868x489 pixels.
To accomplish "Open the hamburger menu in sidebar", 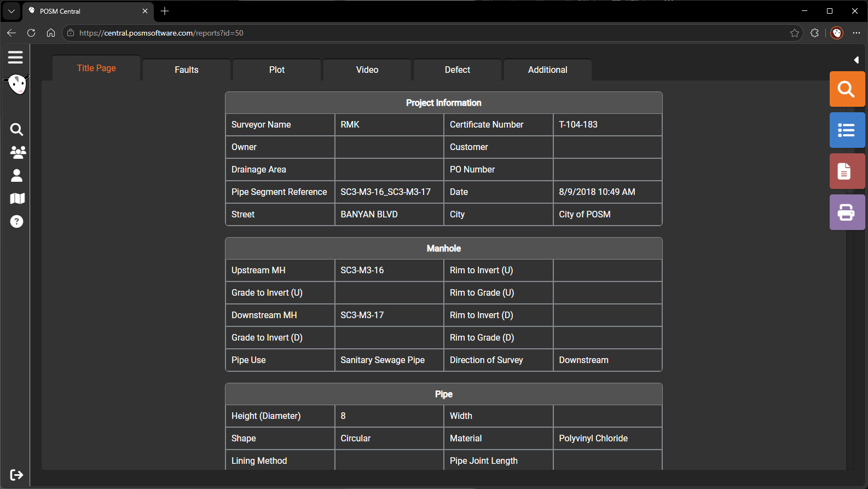I will pyautogui.click(x=15, y=57).
